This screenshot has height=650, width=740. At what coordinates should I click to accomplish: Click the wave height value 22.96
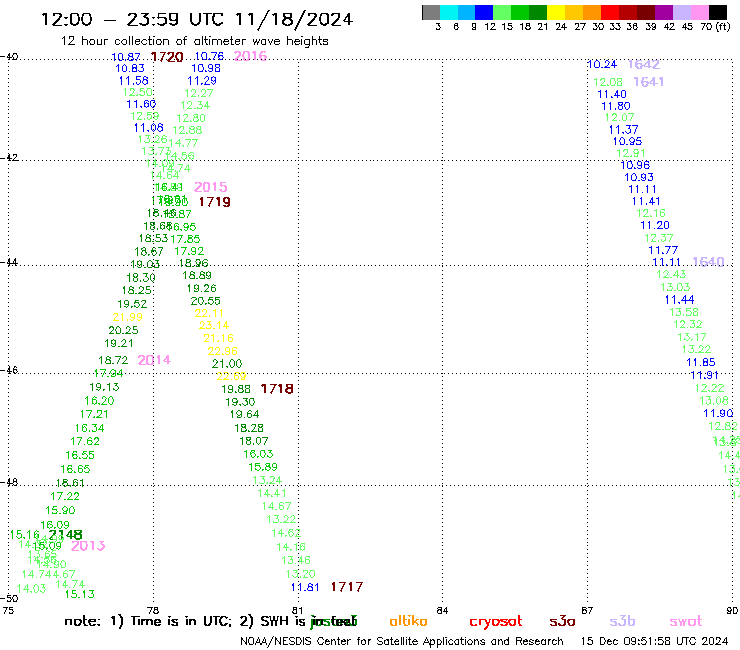(x=222, y=351)
